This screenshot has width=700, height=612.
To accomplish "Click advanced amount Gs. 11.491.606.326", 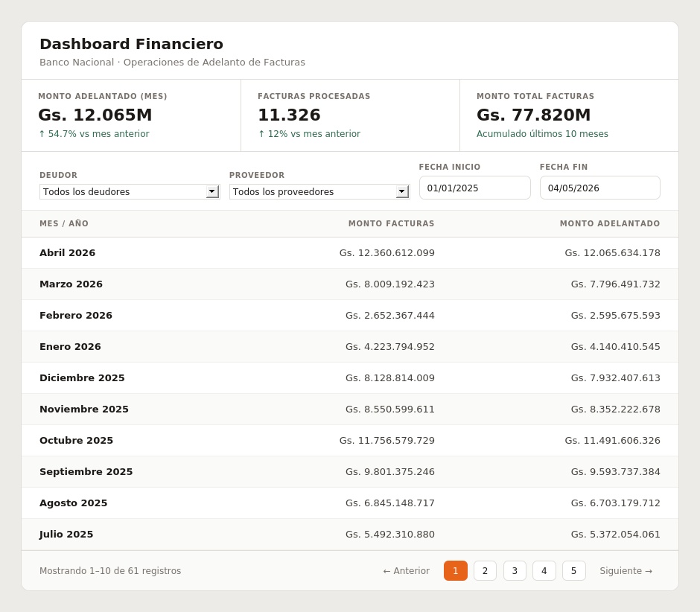I will point(612,440).
